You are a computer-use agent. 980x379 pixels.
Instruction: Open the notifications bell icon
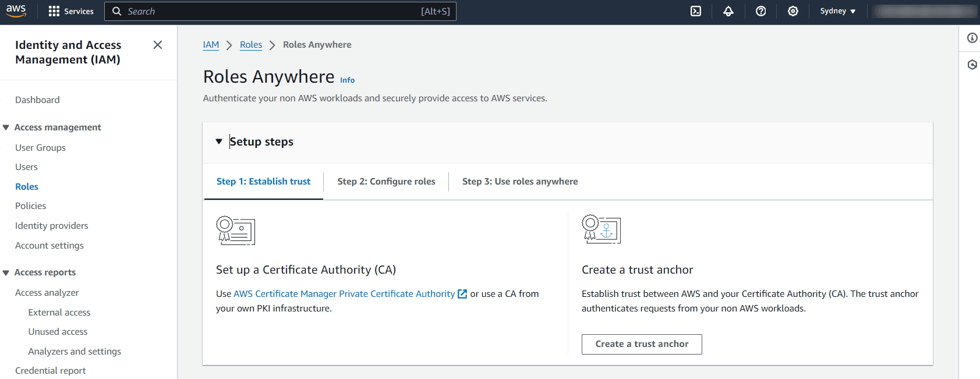(728, 11)
